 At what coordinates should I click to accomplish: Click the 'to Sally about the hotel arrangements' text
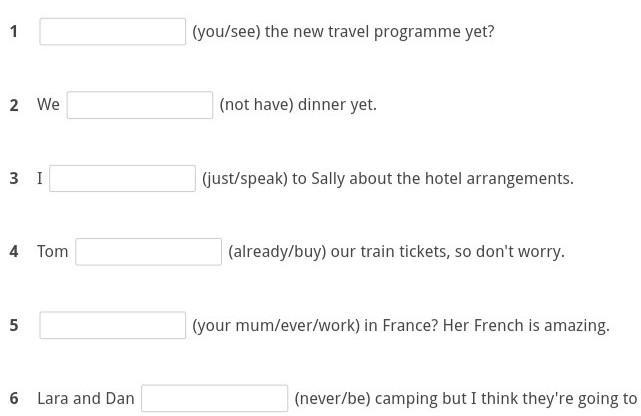pyautogui.click(x=431, y=179)
